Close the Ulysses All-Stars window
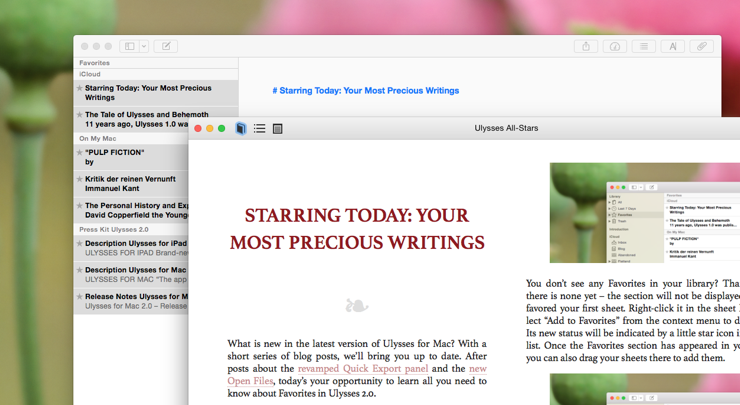Screen dimensions: 740x405 [198, 128]
